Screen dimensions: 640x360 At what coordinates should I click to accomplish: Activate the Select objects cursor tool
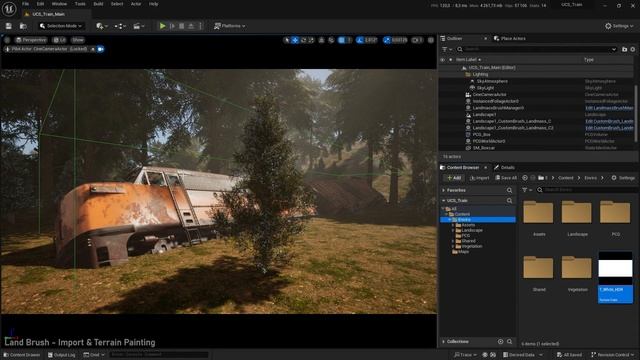pyautogui.click(x=287, y=40)
